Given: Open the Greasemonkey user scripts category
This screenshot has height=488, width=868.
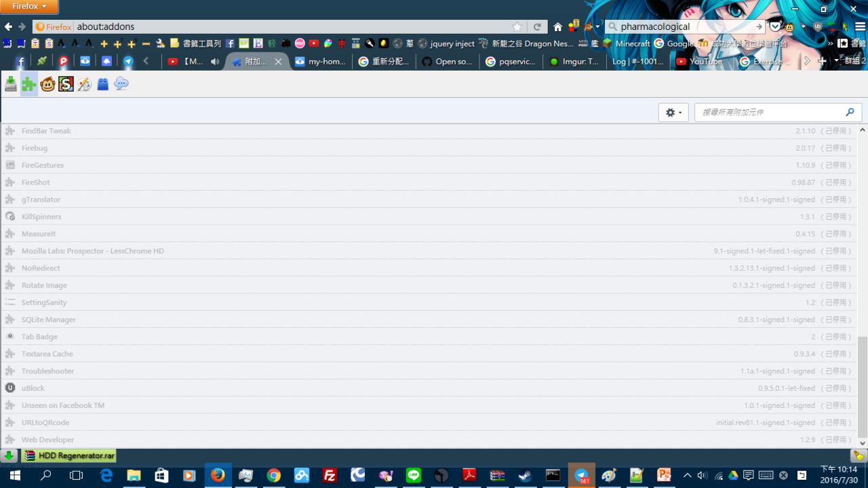Looking at the screenshot, I should coord(47,84).
